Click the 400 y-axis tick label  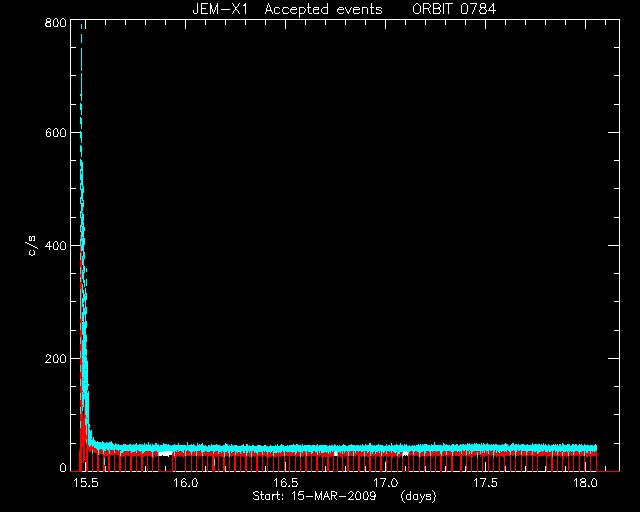pos(56,245)
